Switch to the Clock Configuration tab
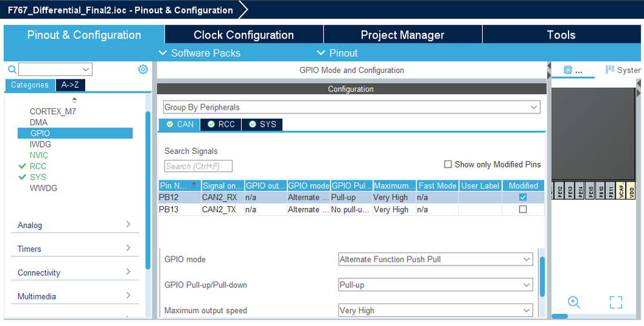 click(x=244, y=35)
